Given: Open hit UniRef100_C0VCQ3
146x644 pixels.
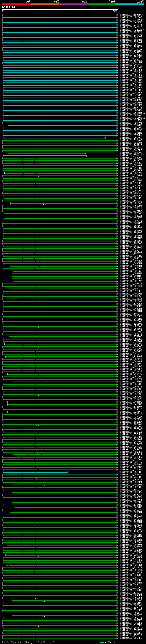Looking at the screenshot, I should [131, 347].
